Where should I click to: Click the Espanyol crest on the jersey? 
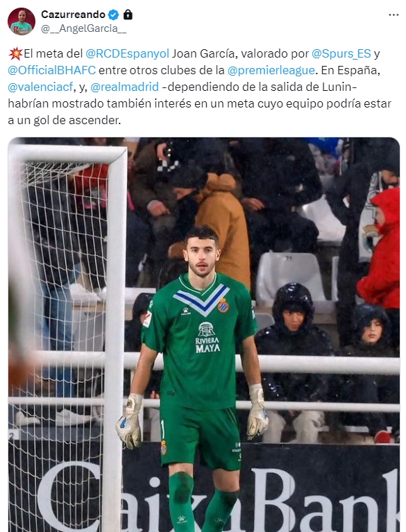223,305
